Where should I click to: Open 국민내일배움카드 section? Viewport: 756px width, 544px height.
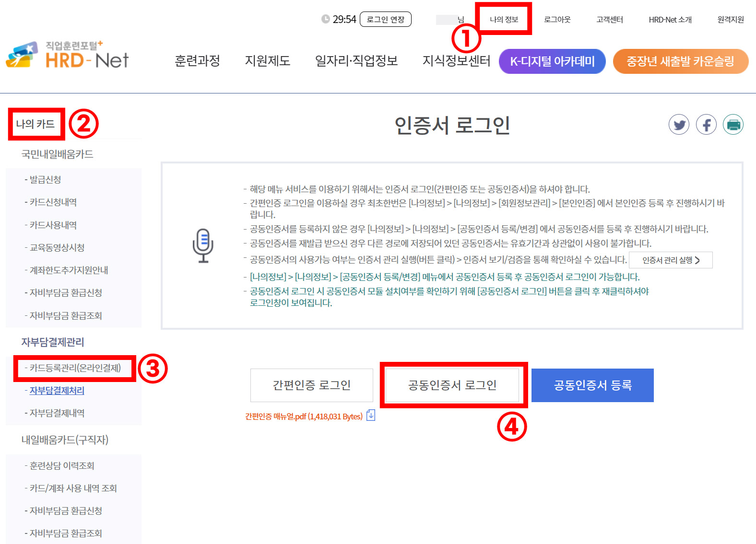[x=57, y=154]
